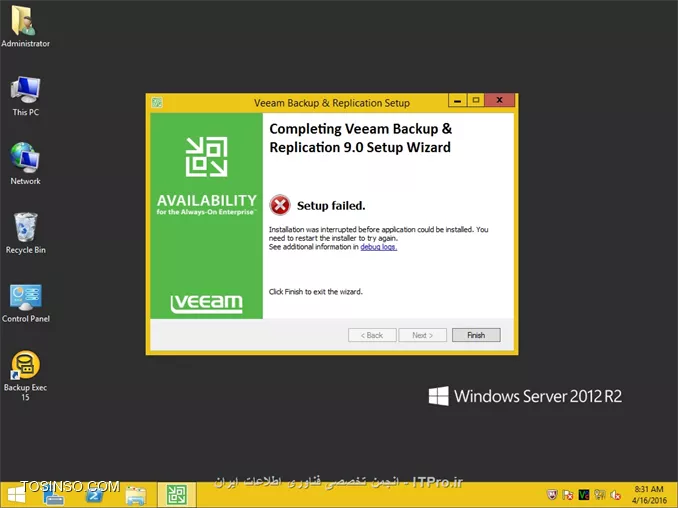Screen dimensions: 678x508
Task: Open the Administrator folder desktop icon
Action: [25, 25]
